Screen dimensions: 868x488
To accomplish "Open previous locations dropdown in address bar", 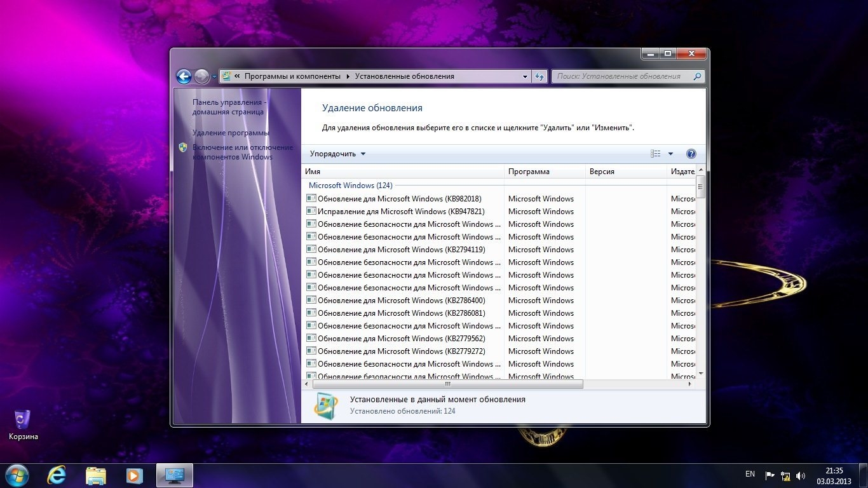I will coord(525,76).
